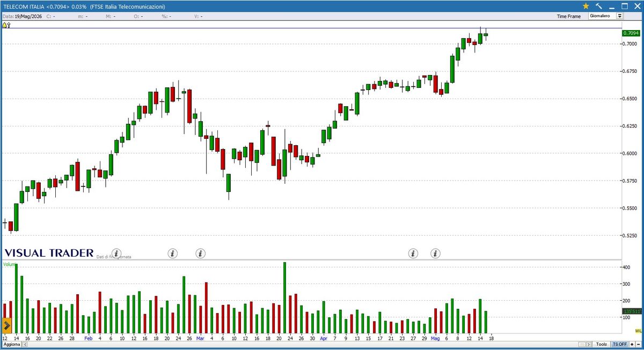Click the green 0.7094 price label
The height and width of the screenshot is (350, 644).
click(631, 33)
